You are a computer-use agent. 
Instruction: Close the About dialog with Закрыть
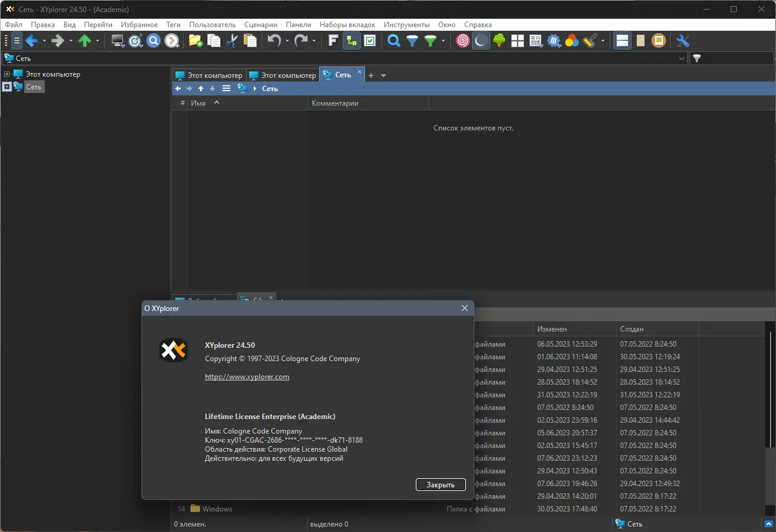pyautogui.click(x=440, y=484)
